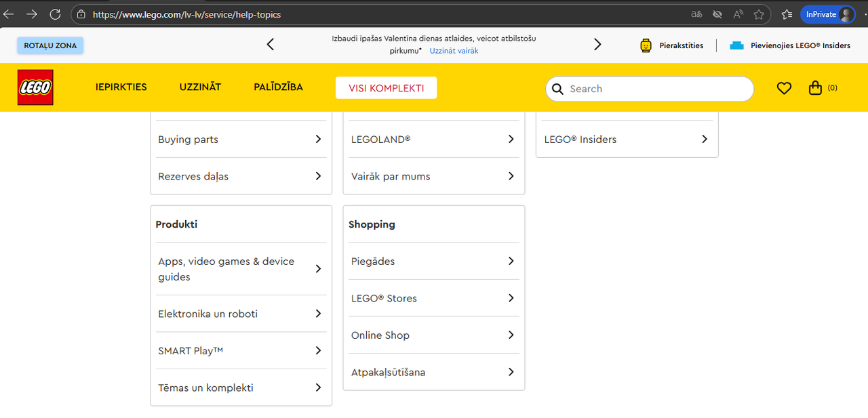
Task: Open the IEPIRKTIES menu
Action: (x=121, y=87)
